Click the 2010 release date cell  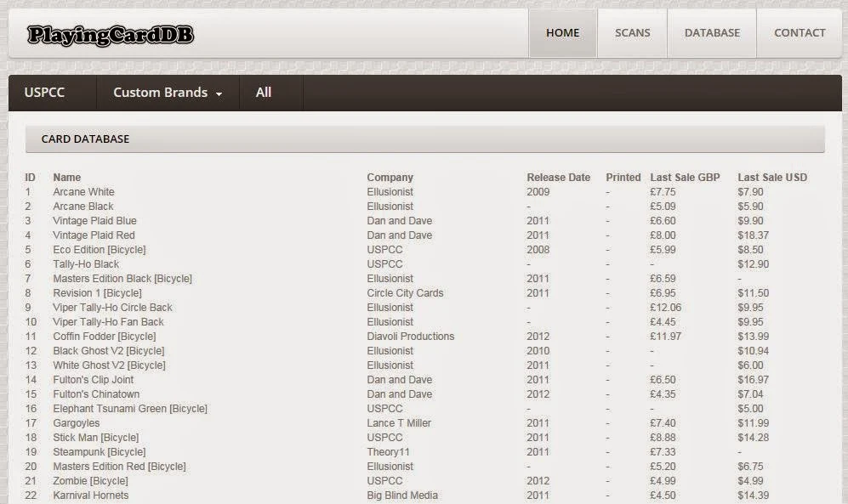(538, 351)
